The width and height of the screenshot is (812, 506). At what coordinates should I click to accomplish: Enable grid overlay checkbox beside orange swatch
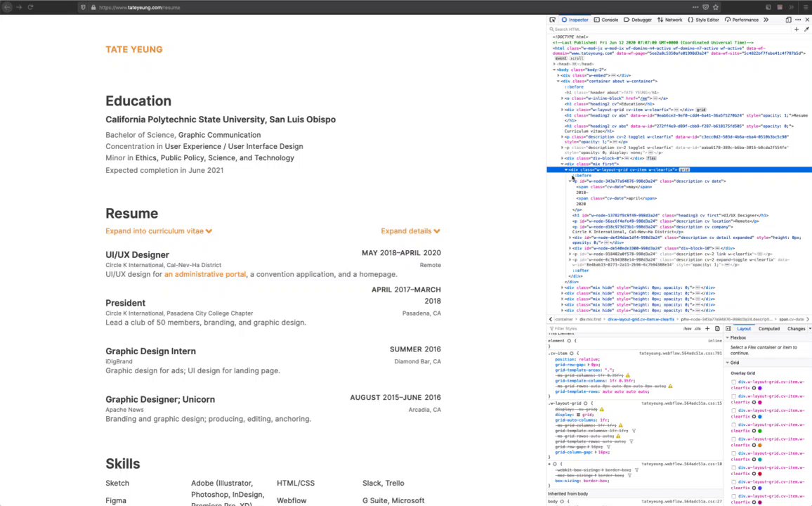(734, 439)
